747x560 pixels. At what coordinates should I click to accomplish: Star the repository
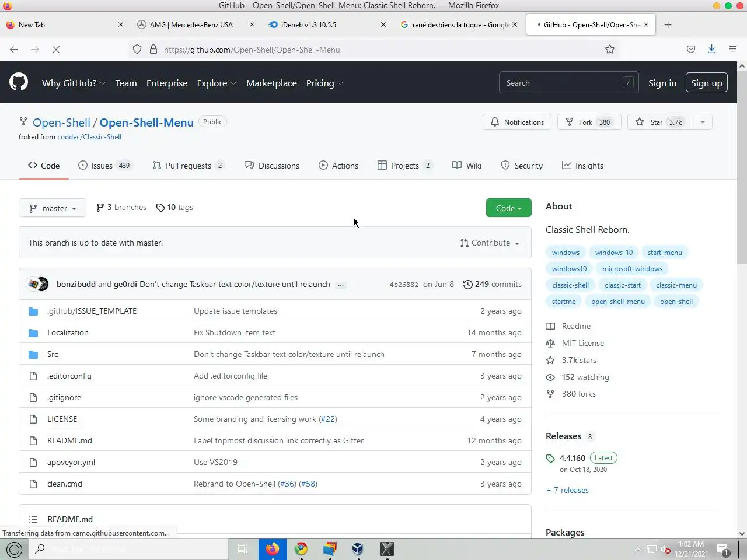pyautogui.click(x=660, y=122)
